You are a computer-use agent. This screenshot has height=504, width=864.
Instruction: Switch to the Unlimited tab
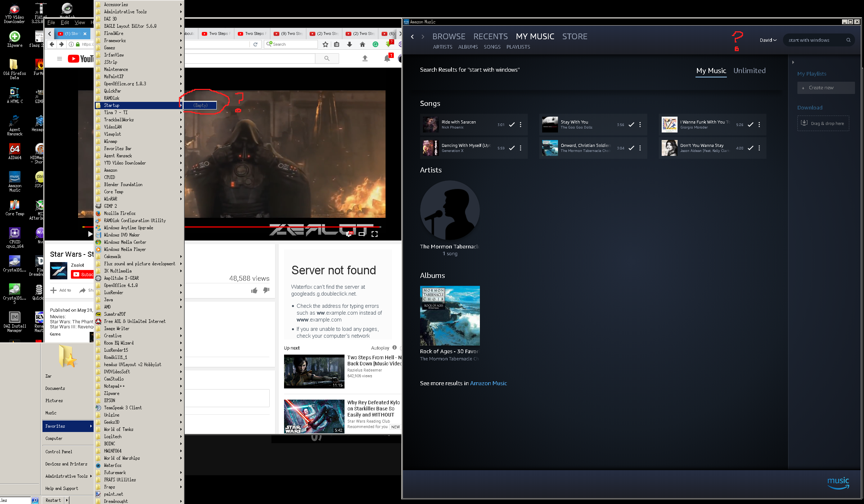pos(749,71)
